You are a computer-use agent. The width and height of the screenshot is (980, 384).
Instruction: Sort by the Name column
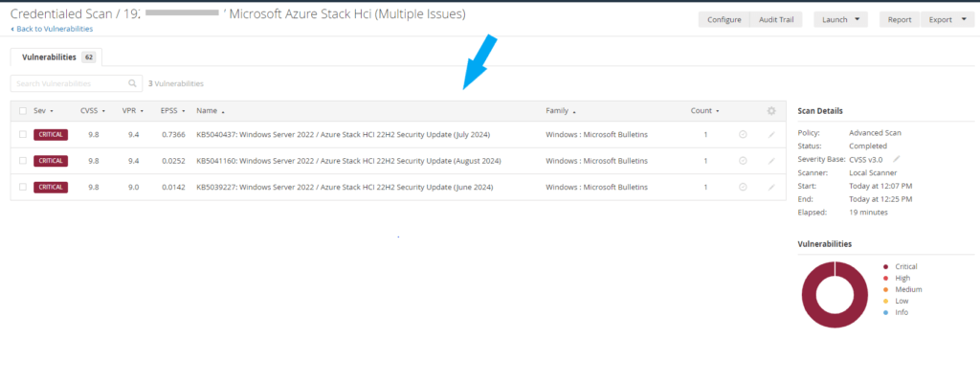[x=211, y=111]
